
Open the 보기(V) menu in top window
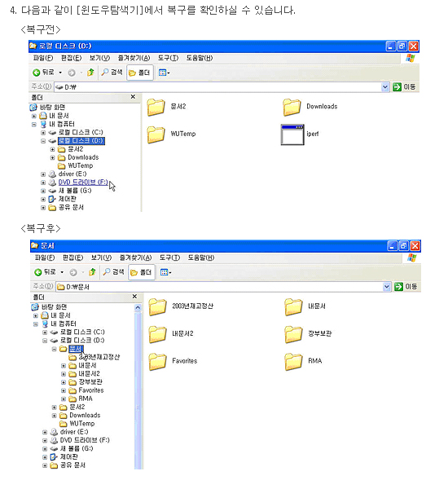tap(99, 58)
